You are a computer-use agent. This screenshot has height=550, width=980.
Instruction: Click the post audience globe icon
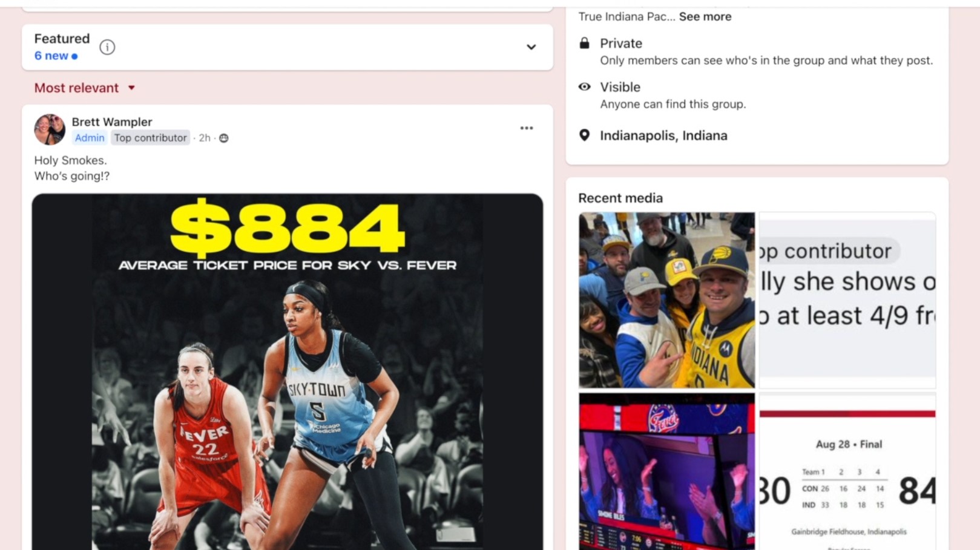(x=224, y=138)
